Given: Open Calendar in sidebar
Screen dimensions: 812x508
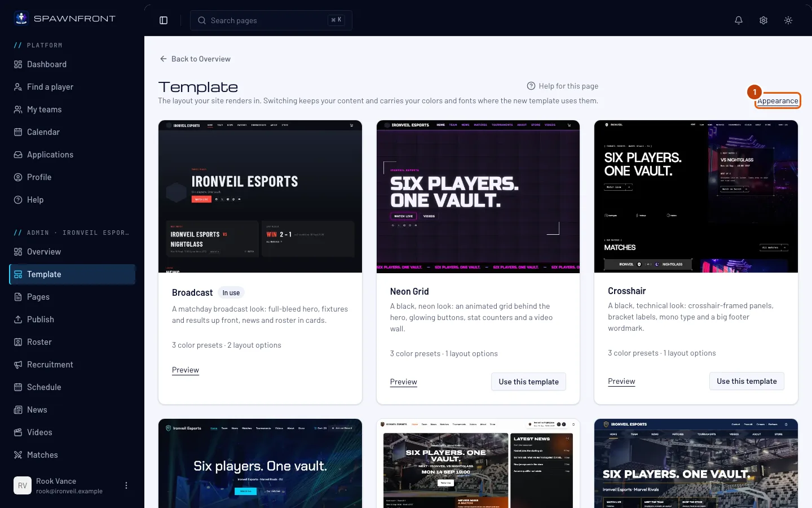Looking at the screenshot, I should 72,132.
